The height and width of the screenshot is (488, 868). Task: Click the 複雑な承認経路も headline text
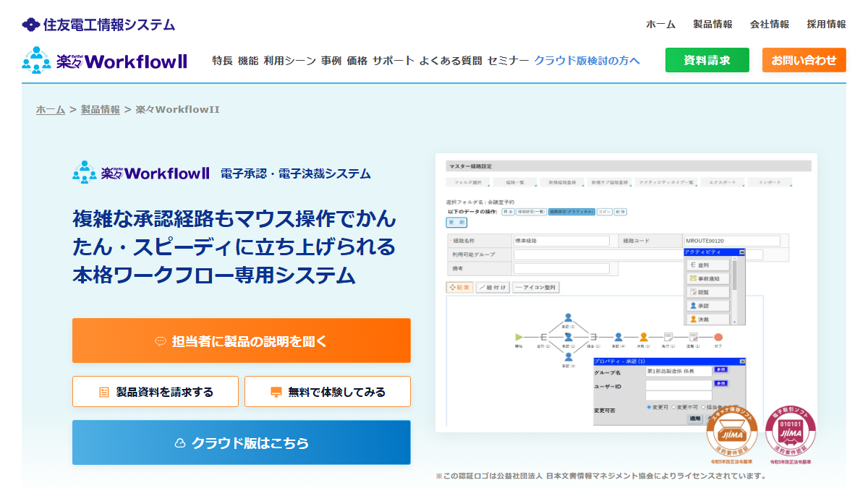234,247
